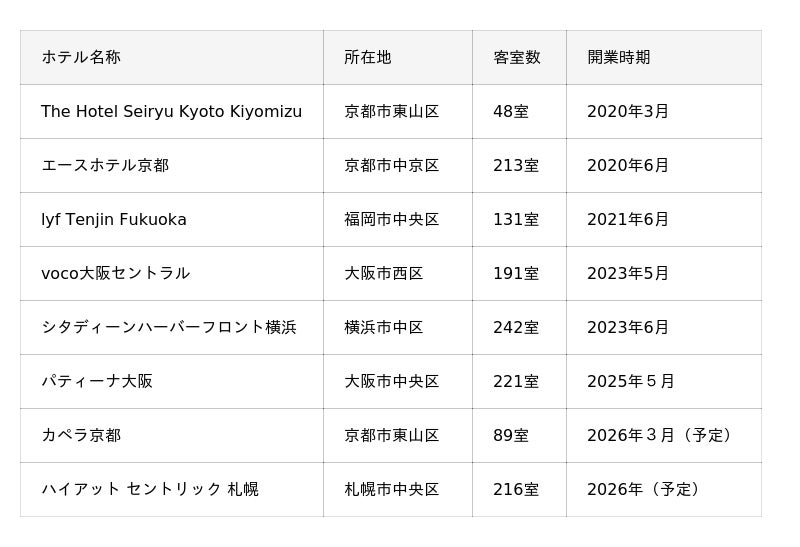The width and height of the screenshot is (800, 547).
Task: Select voco大阪セントラル hotel name
Action: coord(115,274)
